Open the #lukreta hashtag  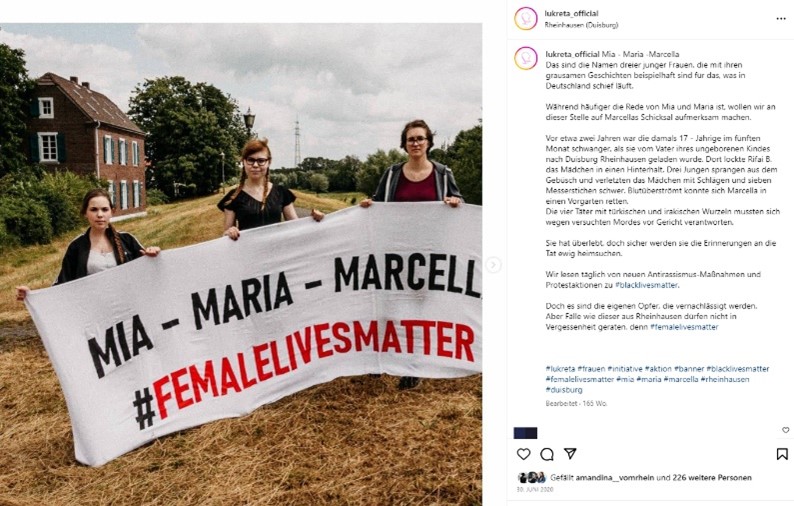click(x=561, y=369)
